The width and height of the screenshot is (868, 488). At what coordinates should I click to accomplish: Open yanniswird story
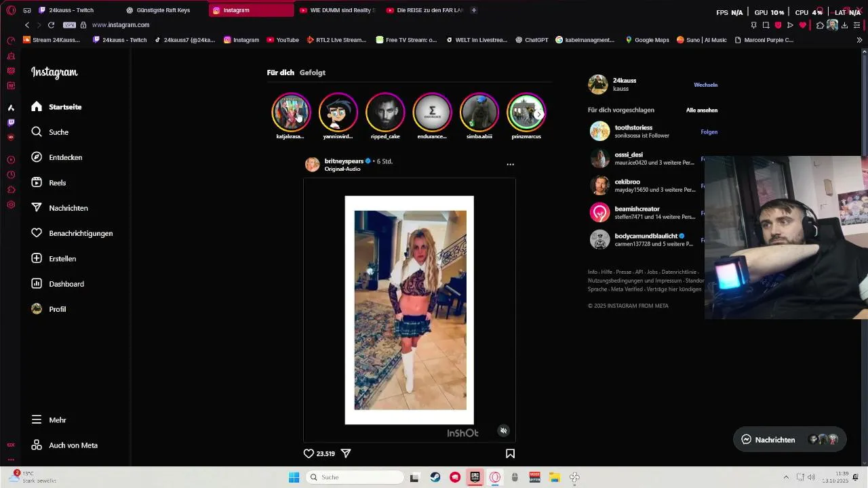pos(338,112)
